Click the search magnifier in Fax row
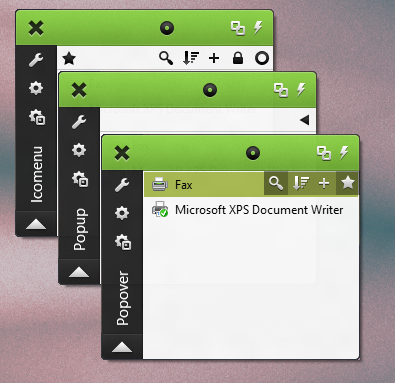Image resolution: width=395 pixels, height=383 pixels. [276, 183]
